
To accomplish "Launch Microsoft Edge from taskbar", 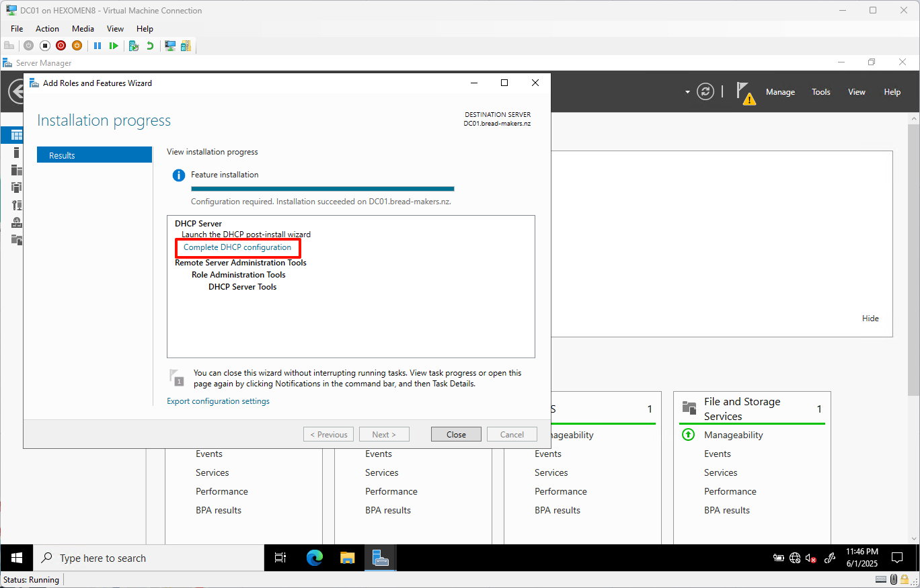I will pos(314,558).
